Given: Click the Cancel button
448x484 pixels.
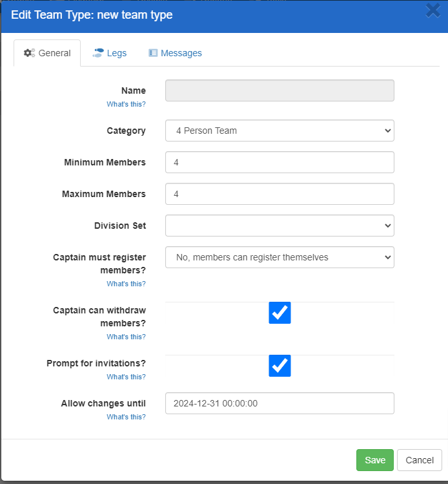Looking at the screenshot, I should click(419, 460).
